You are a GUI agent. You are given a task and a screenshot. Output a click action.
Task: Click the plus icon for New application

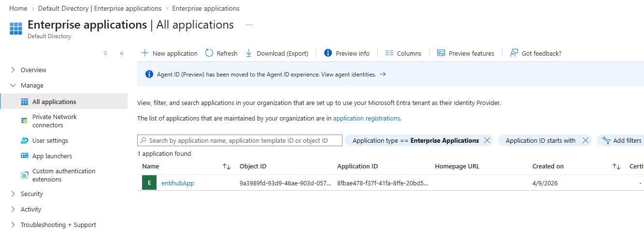coord(144,53)
